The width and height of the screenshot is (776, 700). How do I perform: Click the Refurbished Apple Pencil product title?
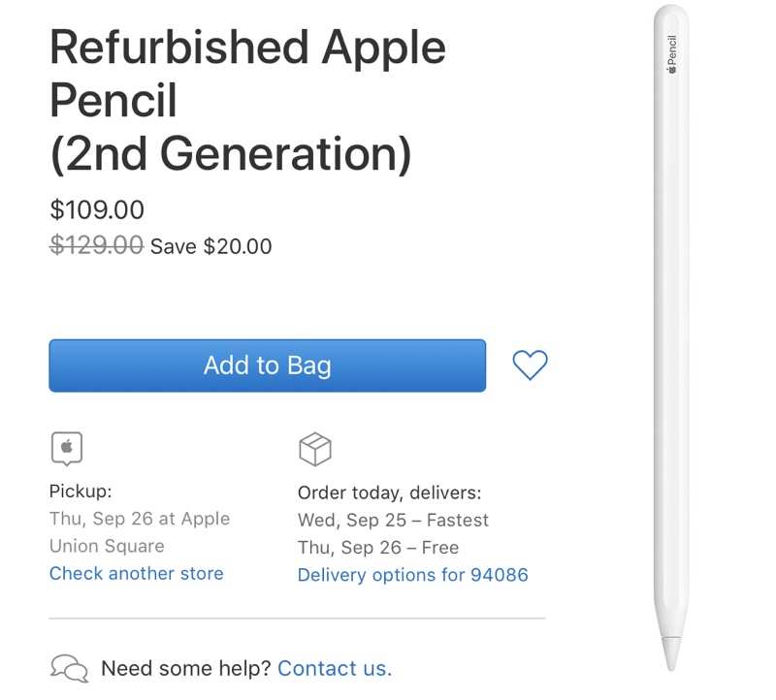pos(247,101)
